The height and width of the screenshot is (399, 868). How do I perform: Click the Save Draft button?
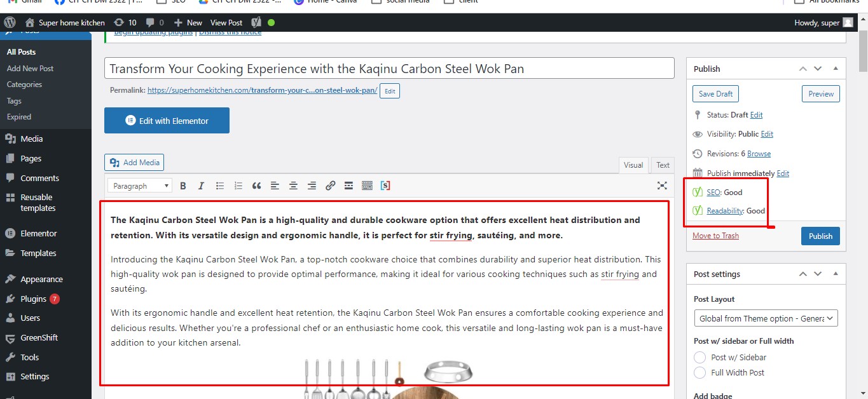715,93
